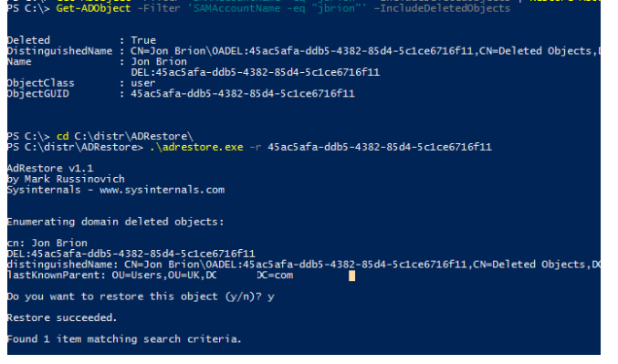Image resolution: width=618 pixels, height=364 pixels.
Task: Click the 'Deleted : True' value
Action: [143, 40]
